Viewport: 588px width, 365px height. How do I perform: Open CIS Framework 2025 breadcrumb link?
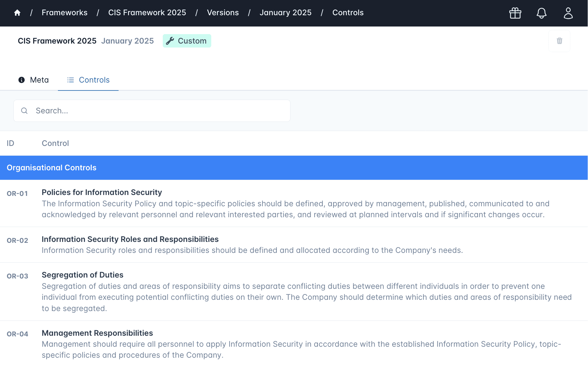click(x=147, y=12)
